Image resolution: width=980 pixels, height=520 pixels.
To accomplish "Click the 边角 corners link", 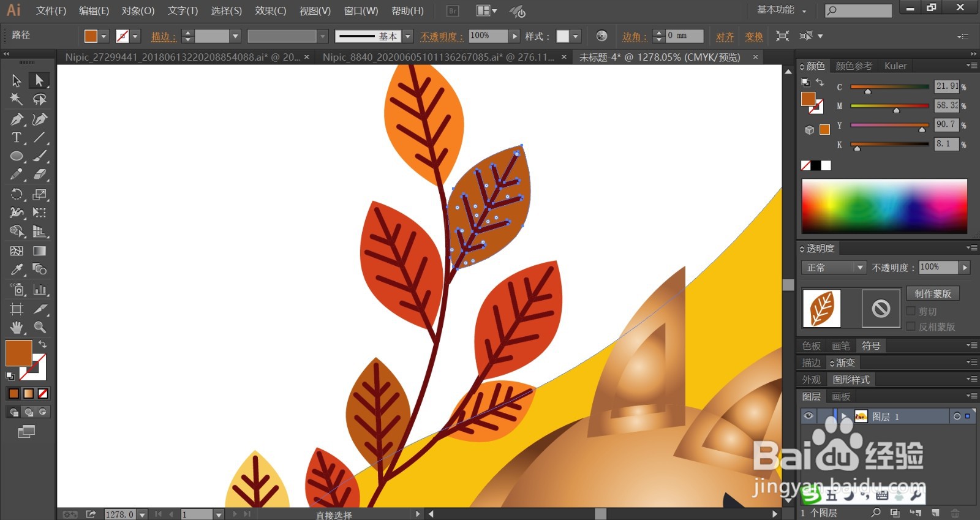I will pyautogui.click(x=635, y=36).
